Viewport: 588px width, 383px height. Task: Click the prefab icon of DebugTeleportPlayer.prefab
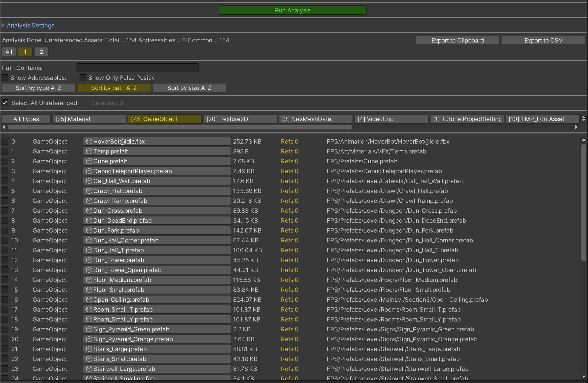[89, 171]
